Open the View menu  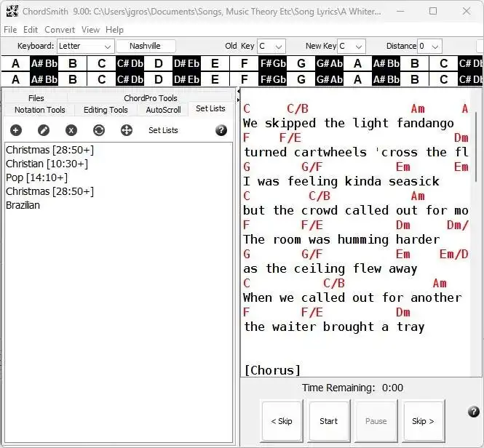click(x=90, y=30)
